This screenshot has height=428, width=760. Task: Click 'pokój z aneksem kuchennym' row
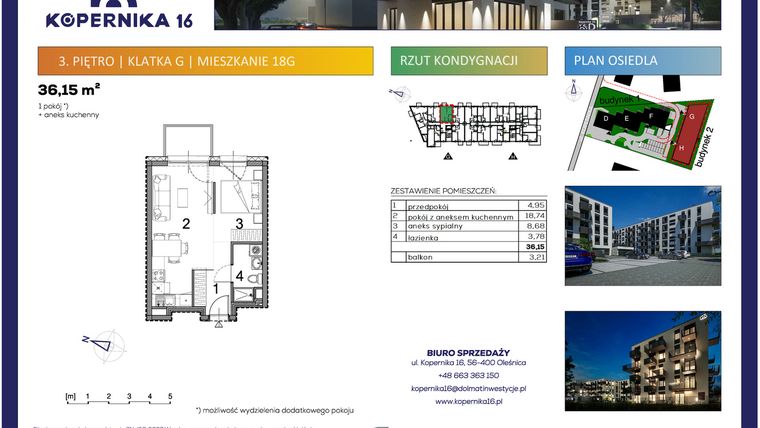(x=469, y=216)
